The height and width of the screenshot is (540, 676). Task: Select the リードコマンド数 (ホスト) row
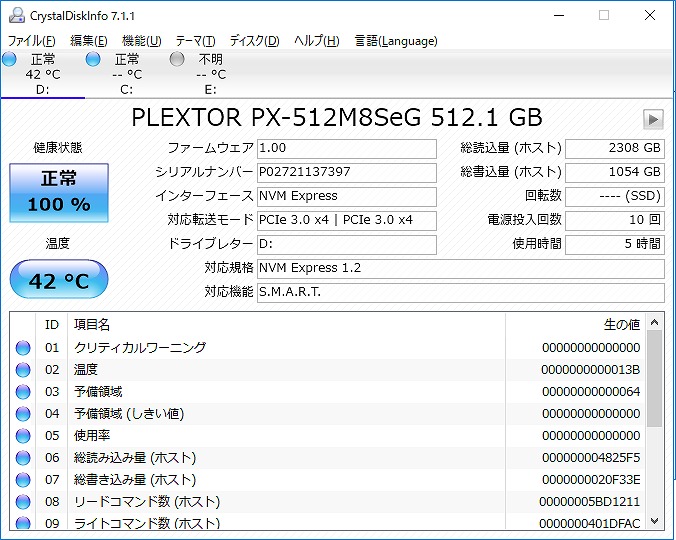(x=328, y=502)
